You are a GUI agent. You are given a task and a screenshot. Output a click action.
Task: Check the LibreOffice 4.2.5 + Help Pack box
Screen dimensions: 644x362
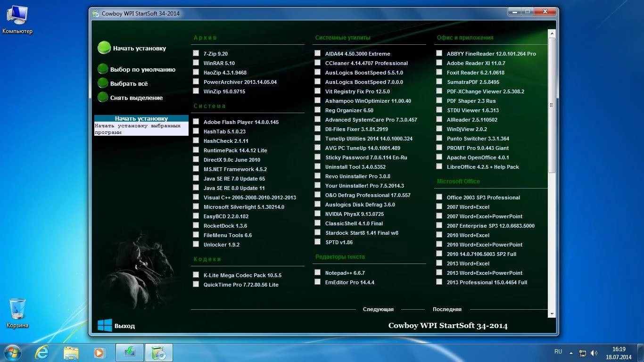pos(439,166)
